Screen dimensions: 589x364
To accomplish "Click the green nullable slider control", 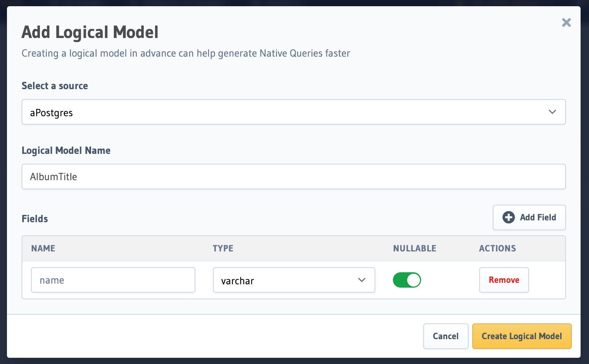I will (x=407, y=280).
